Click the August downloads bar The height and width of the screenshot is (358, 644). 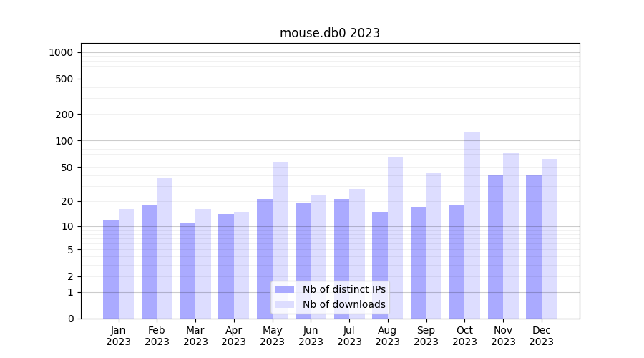pos(395,237)
